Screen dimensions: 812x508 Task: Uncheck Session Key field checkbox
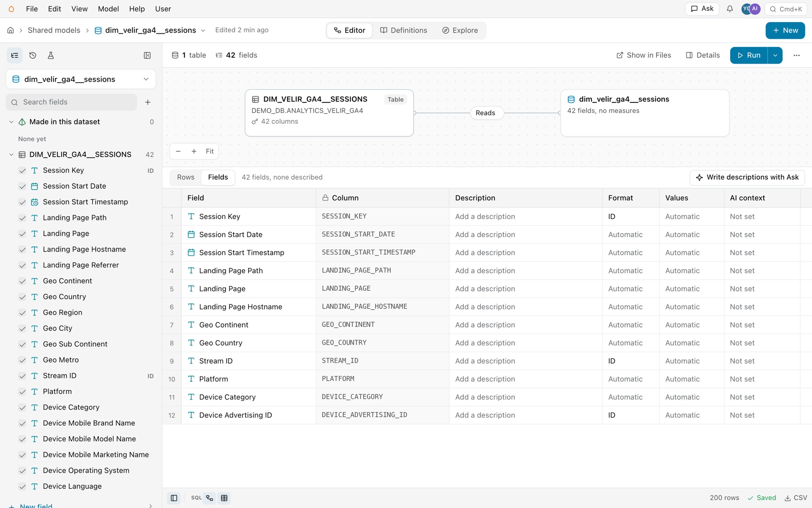pyautogui.click(x=22, y=171)
